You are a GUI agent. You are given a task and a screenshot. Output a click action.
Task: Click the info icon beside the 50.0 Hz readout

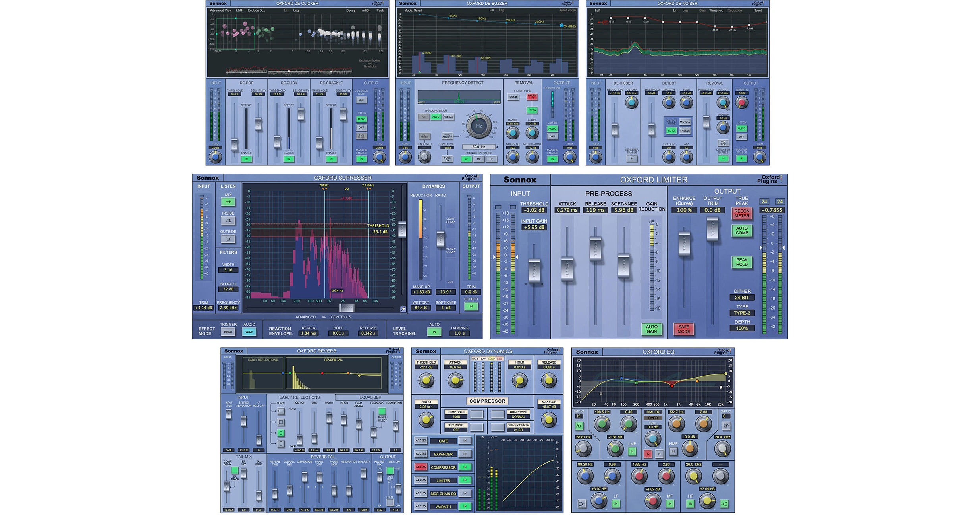pos(498,147)
